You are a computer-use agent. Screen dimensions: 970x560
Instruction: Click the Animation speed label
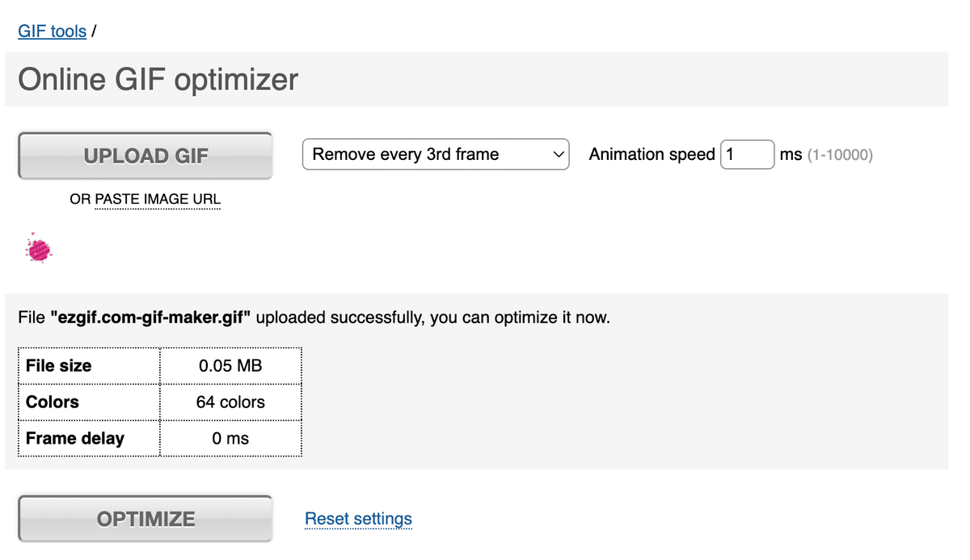[652, 154]
